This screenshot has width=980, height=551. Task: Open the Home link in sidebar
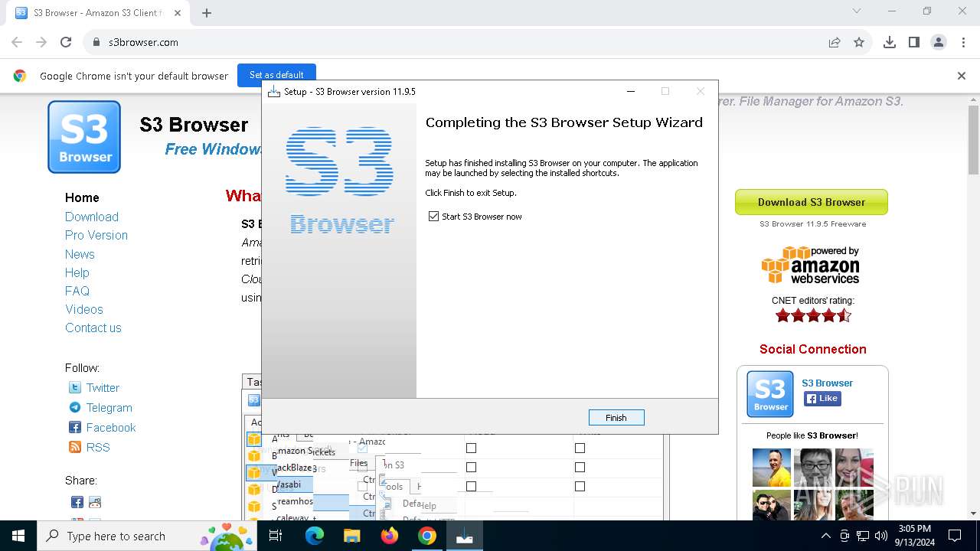pos(82,197)
